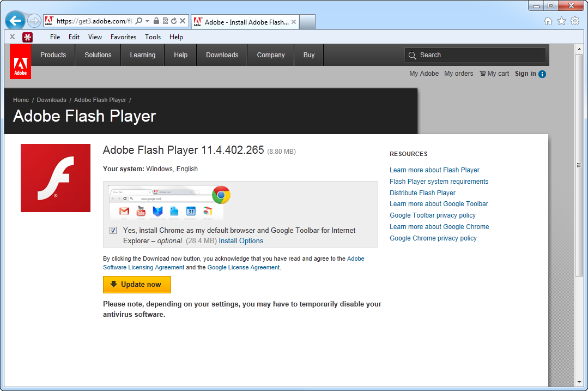Open the Adobe site Help navigation item
Screen dimensions: 588x391
point(180,55)
